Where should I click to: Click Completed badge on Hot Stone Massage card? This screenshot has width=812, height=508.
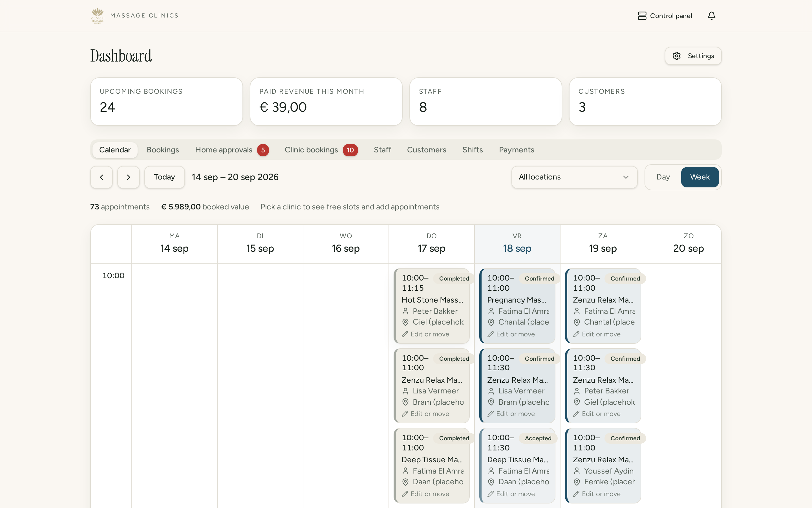454,279
